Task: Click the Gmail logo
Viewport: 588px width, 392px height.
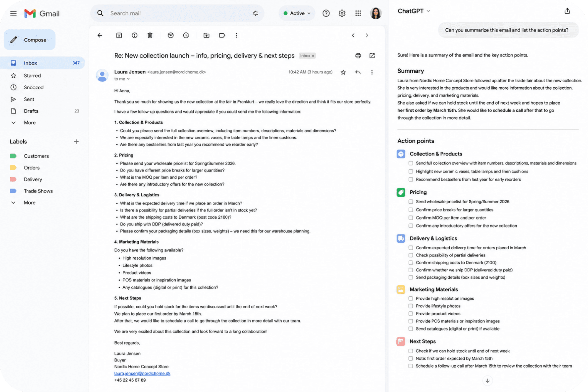Action: click(x=42, y=13)
